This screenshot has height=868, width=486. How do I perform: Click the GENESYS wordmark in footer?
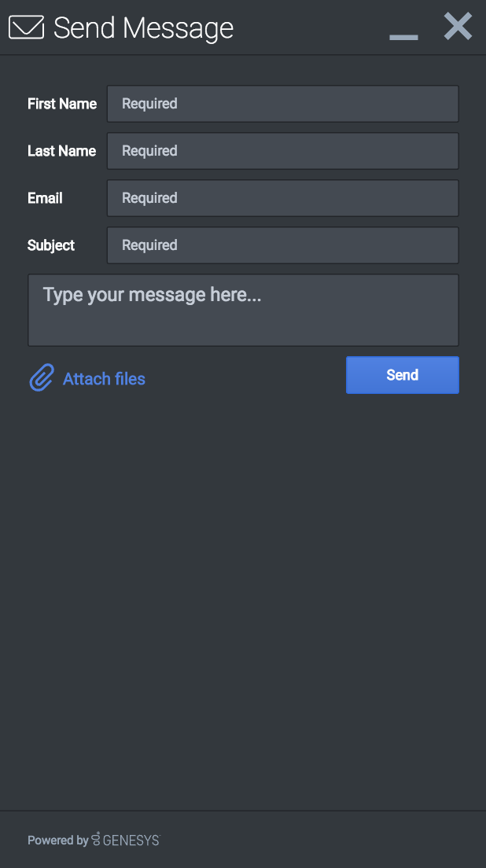[131, 840]
